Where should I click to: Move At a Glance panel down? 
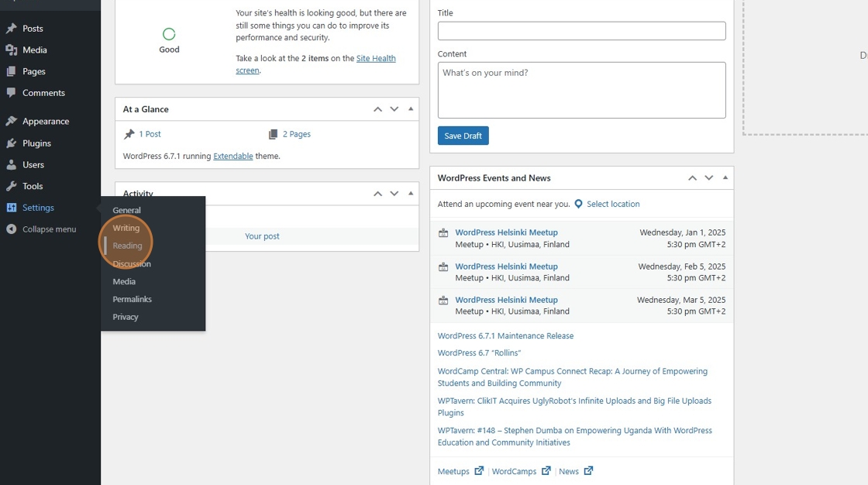394,109
